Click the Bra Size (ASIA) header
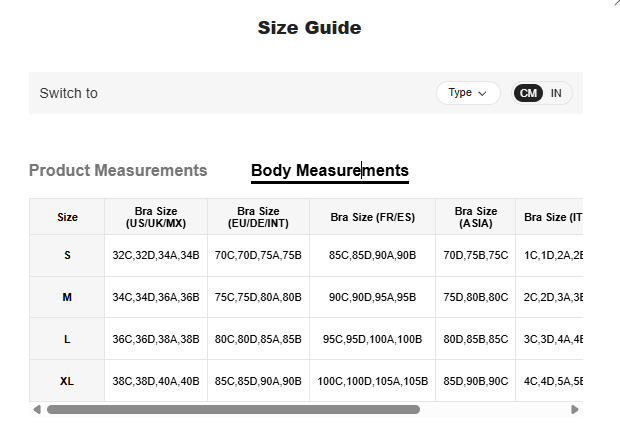Screen dimensions: 620x425 (475, 217)
